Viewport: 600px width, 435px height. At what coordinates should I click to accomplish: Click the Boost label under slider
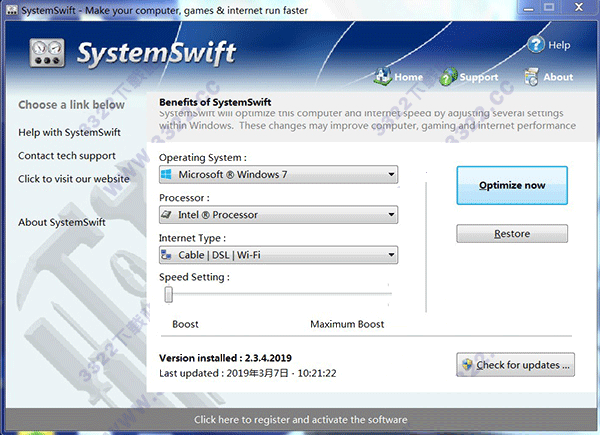(185, 324)
